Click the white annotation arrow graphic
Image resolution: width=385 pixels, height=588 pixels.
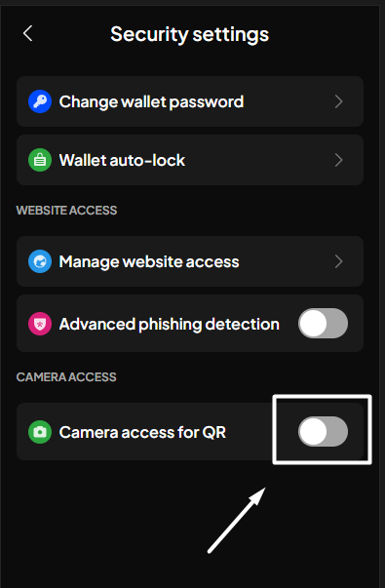pos(237,520)
